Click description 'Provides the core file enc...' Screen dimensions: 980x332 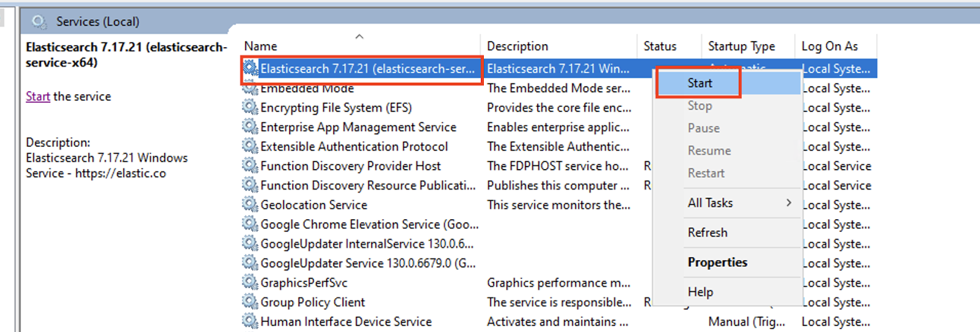pyautogui.click(x=559, y=108)
